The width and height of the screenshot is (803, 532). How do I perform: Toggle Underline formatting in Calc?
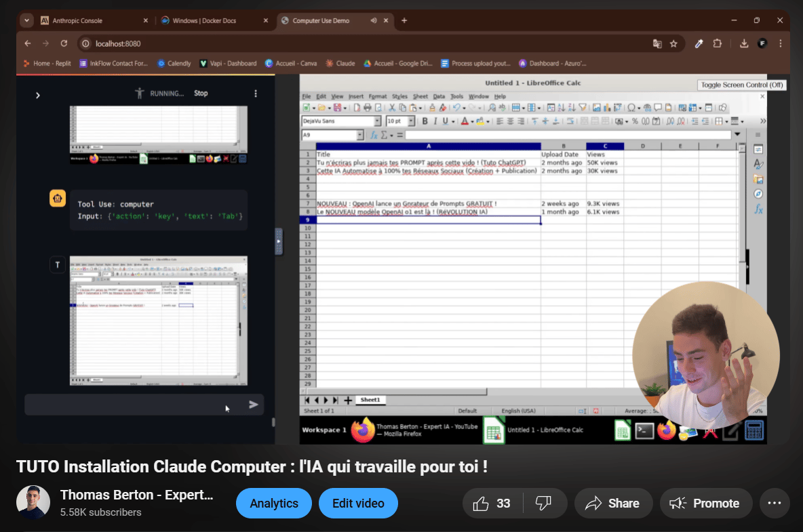(445, 121)
